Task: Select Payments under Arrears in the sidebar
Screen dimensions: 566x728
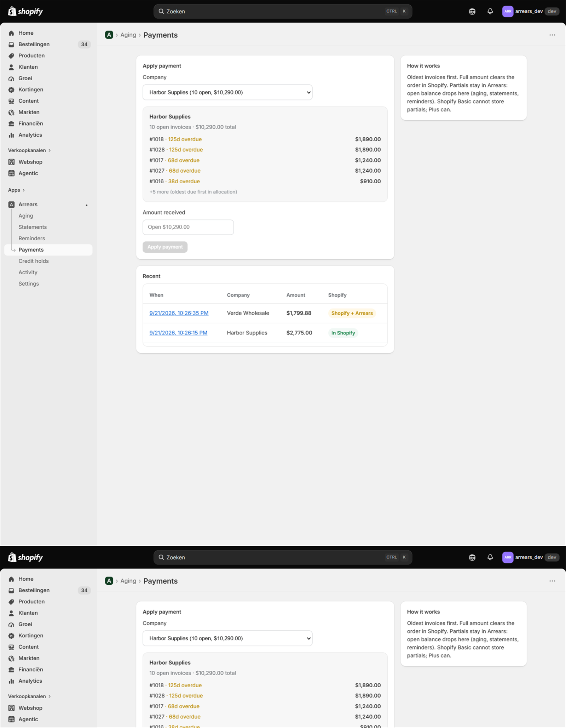Action: click(x=48, y=250)
